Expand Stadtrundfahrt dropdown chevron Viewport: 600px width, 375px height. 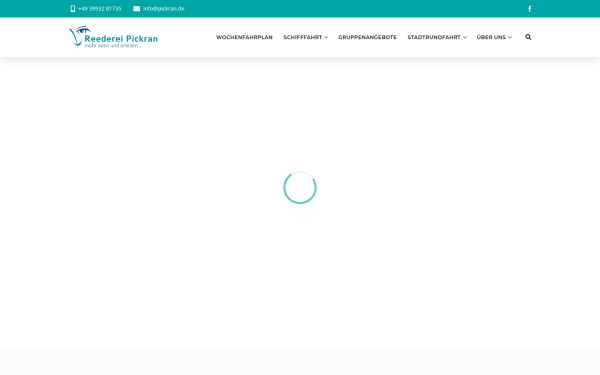465,38
